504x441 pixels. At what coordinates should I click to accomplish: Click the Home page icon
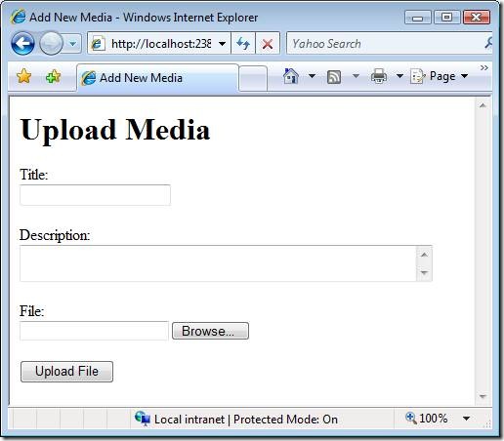291,76
